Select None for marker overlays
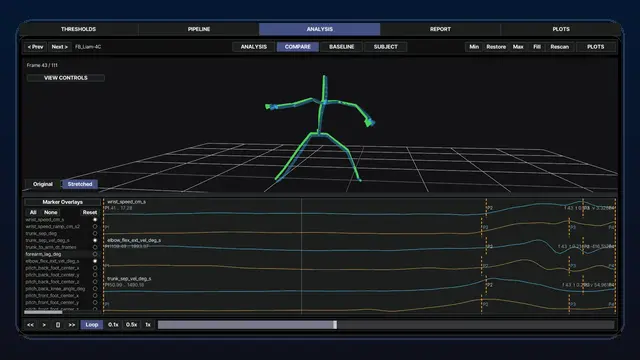Viewport: 640px width, 360px height. [x=51, y=212]
